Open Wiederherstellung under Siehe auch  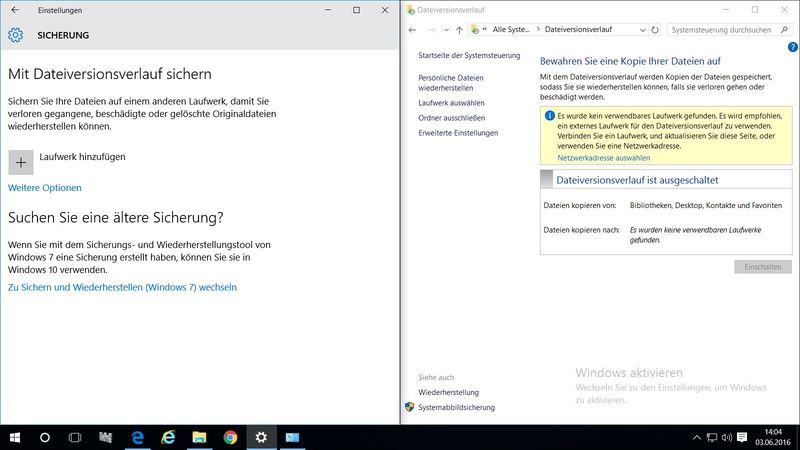448,392
